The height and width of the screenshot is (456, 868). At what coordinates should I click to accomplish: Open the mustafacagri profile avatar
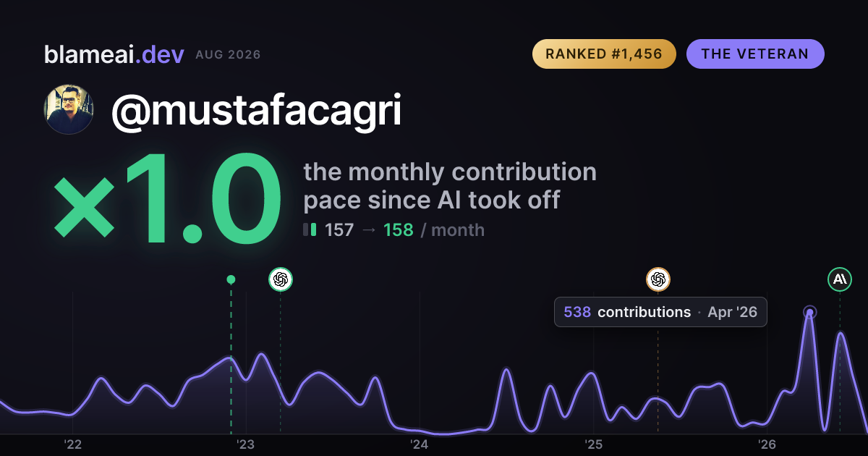69,109
